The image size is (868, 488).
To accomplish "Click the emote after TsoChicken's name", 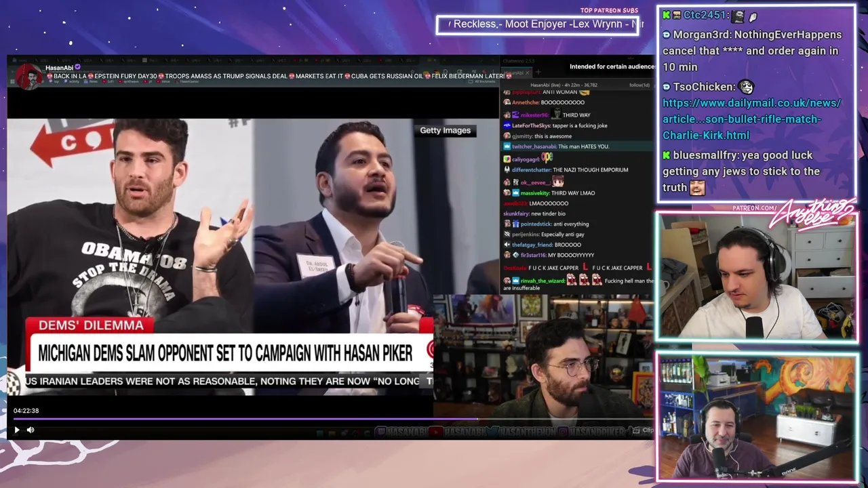I will click(x=747, y=87).
